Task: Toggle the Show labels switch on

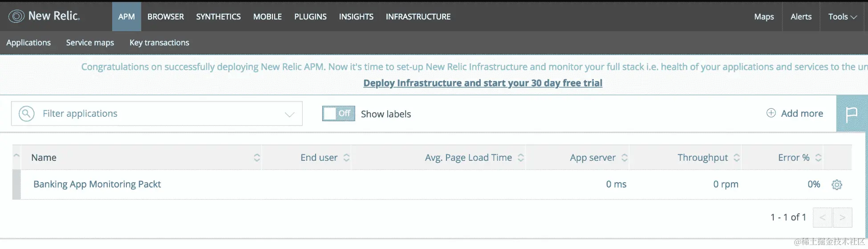Action: point(338,114)
